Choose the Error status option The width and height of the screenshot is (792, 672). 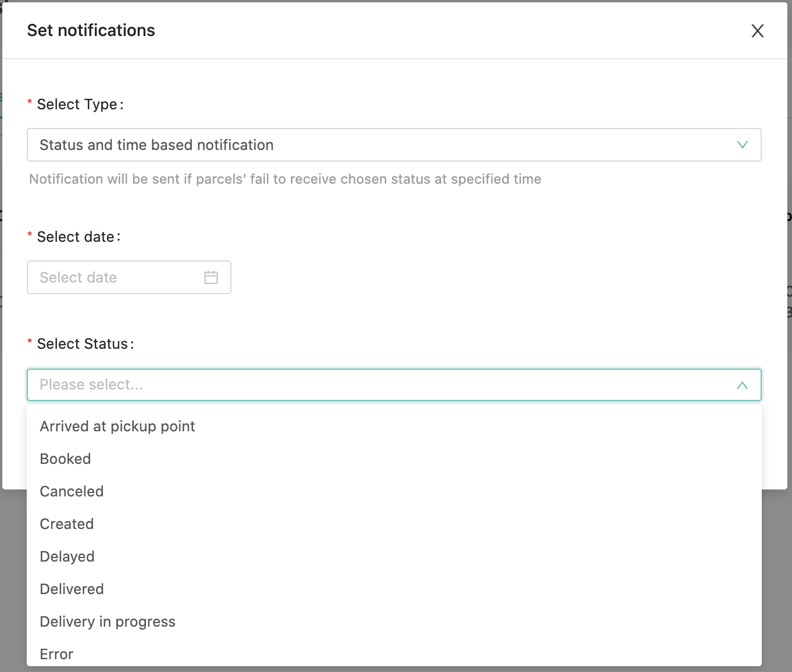(x=394, y=653)
